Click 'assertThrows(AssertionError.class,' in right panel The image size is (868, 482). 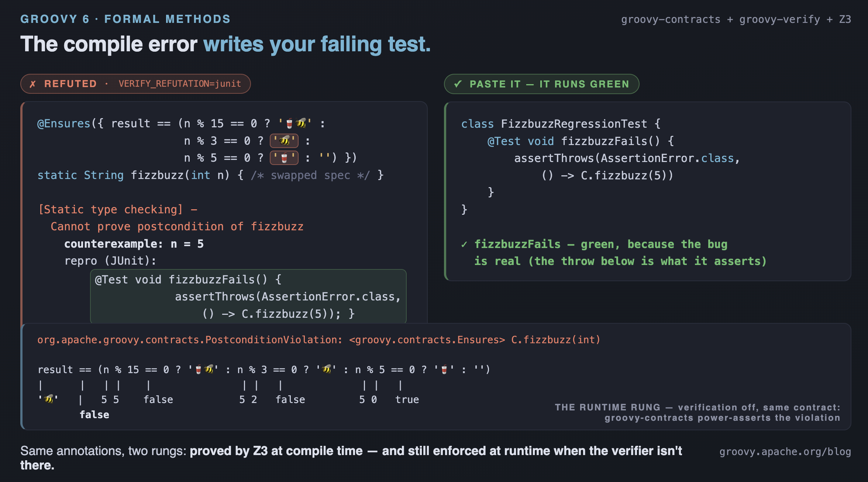click(x=627, y=158)
